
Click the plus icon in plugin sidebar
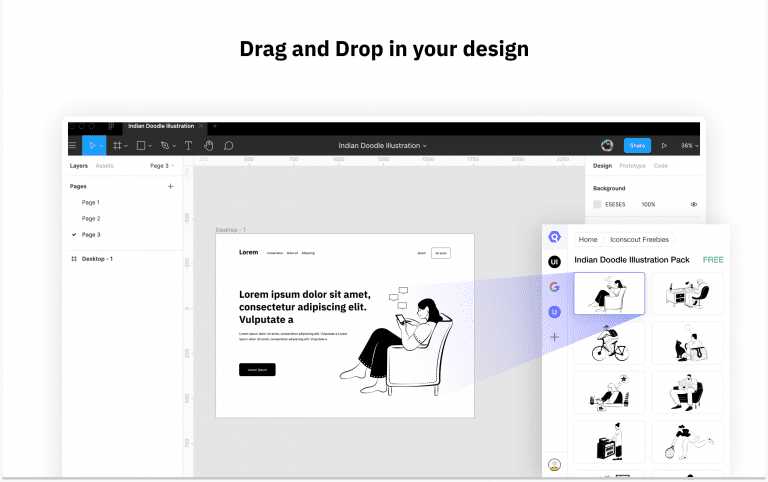pos(554,337)
